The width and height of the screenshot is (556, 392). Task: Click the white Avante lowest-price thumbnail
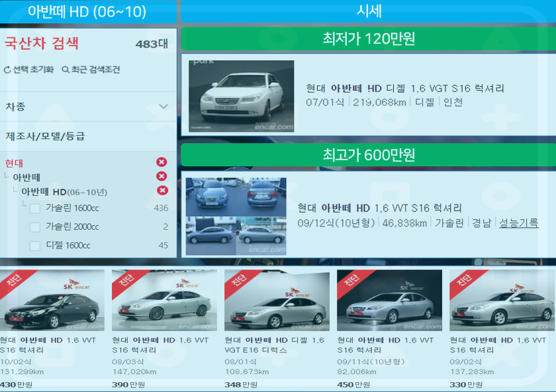pos(241,96)
